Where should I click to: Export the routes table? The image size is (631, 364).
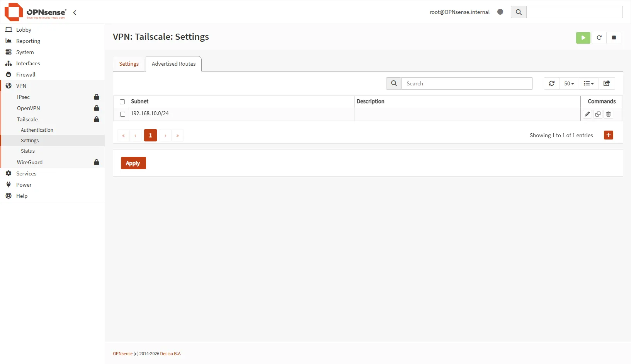tap(606, 83)
